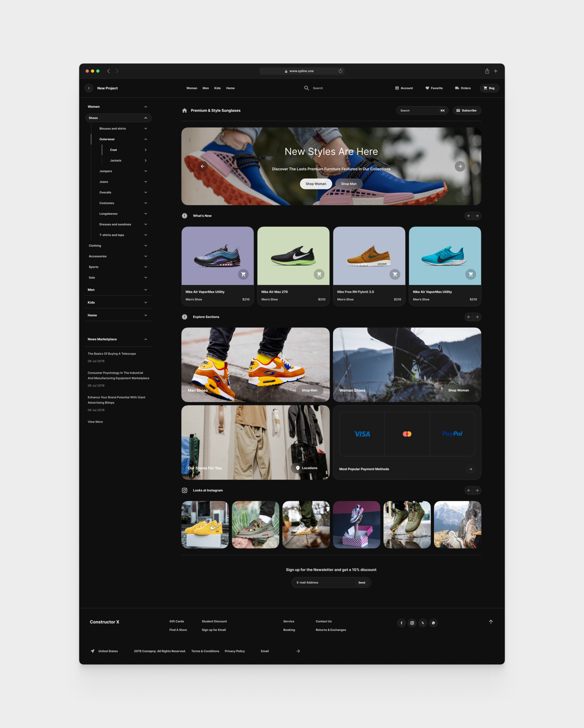Click the browser reload icon

click(x=340, y=71)
